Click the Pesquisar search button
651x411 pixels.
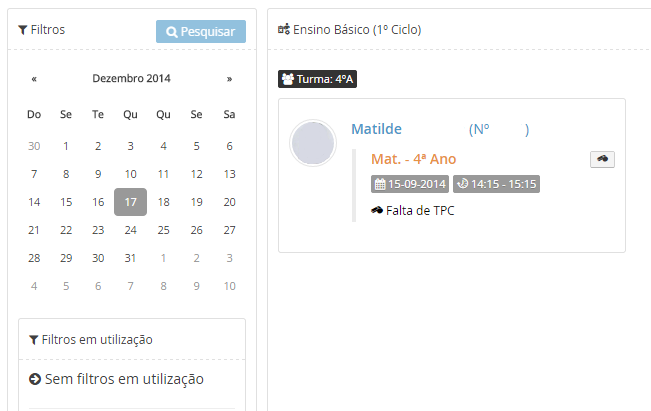point(200,31)
